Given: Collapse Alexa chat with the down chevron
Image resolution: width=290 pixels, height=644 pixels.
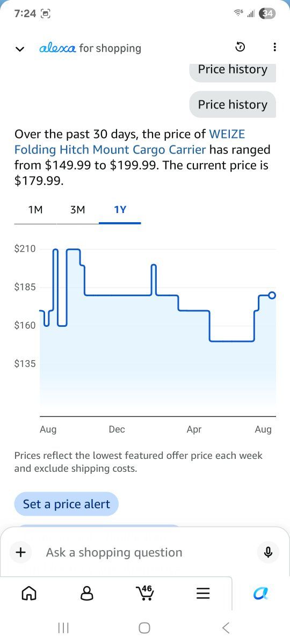Looking at the screenshot, I should (20, 49).
